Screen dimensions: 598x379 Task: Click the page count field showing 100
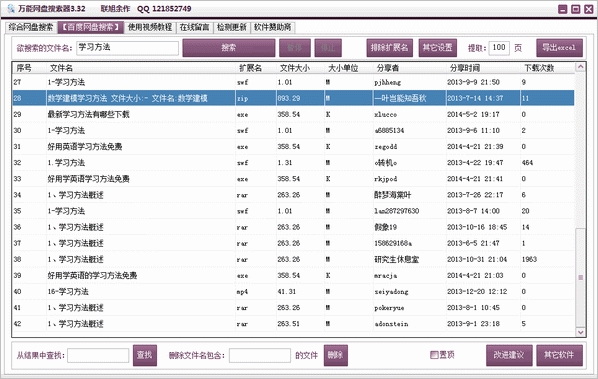point(499,48)
